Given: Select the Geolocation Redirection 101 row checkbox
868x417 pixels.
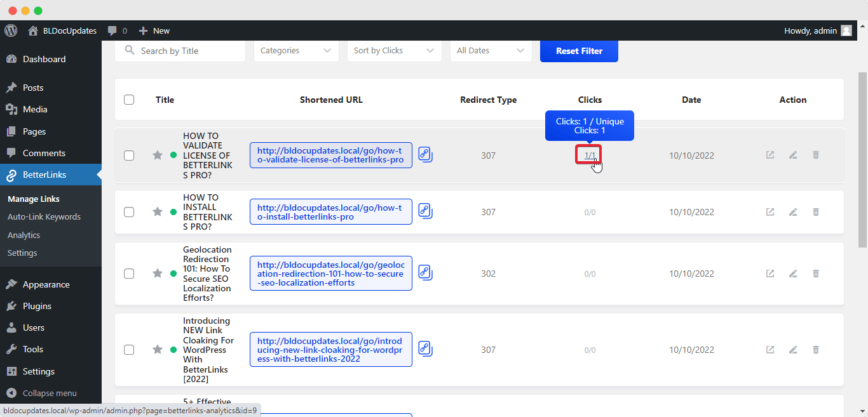Looking at the screenshot, I should pyautogui.click(x=129, y=274).
